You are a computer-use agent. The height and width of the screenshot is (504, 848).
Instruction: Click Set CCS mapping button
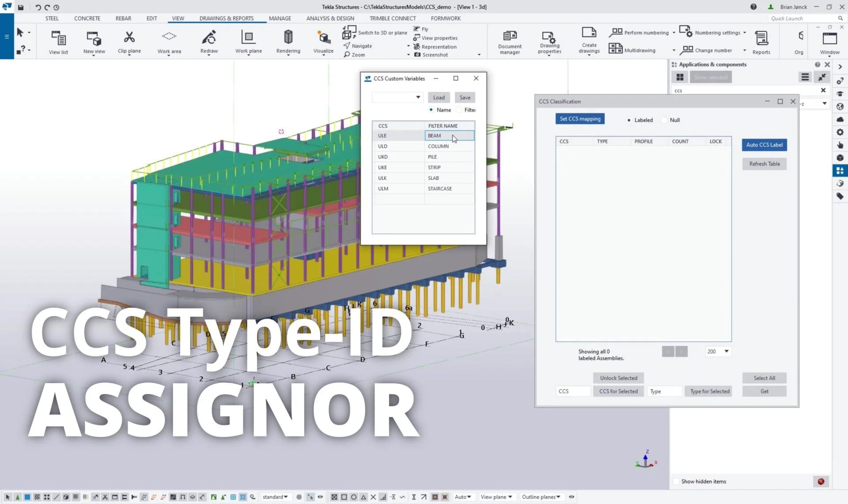point(580,119)
